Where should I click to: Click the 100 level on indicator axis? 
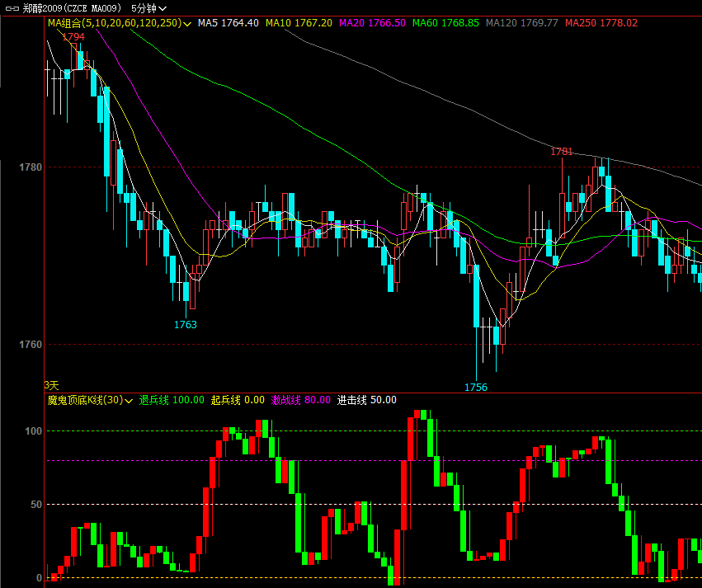[x=34, y=431]
